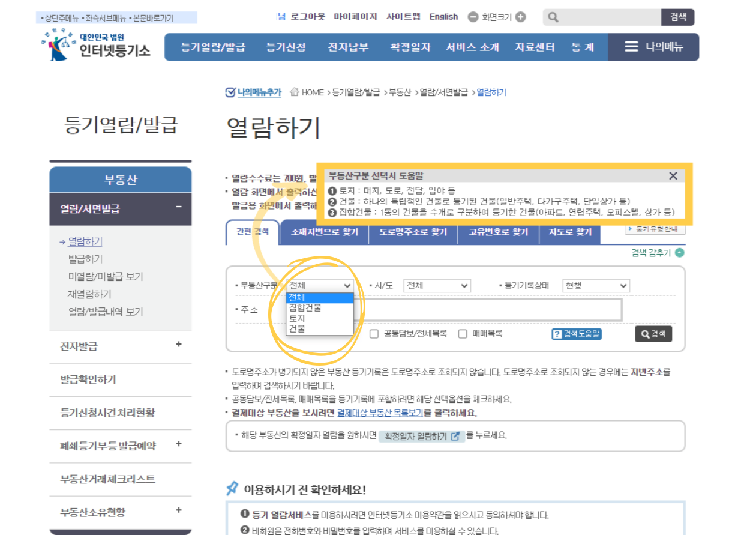Image resolution: width=756 pixels, height=535 pixels.
Task: Click the 검색 magnifier button in the search form
Action: tap(653, 334)
